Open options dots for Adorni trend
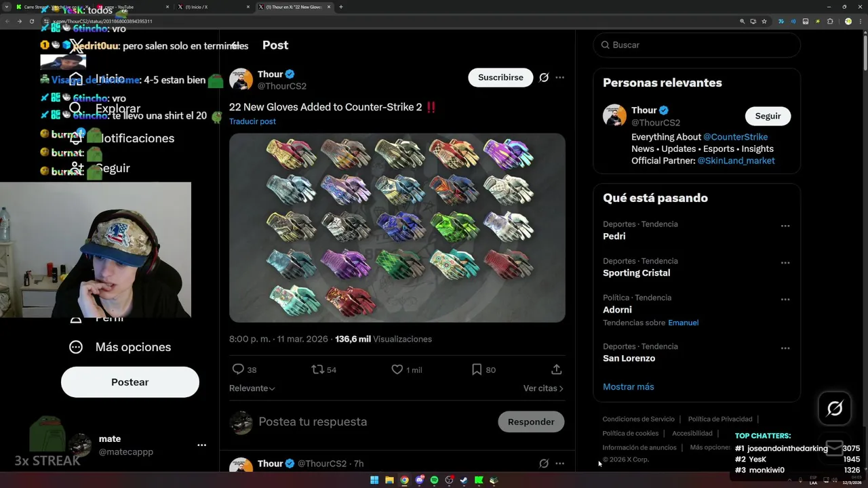Viewport: 868px width, 488px height. 785,299
